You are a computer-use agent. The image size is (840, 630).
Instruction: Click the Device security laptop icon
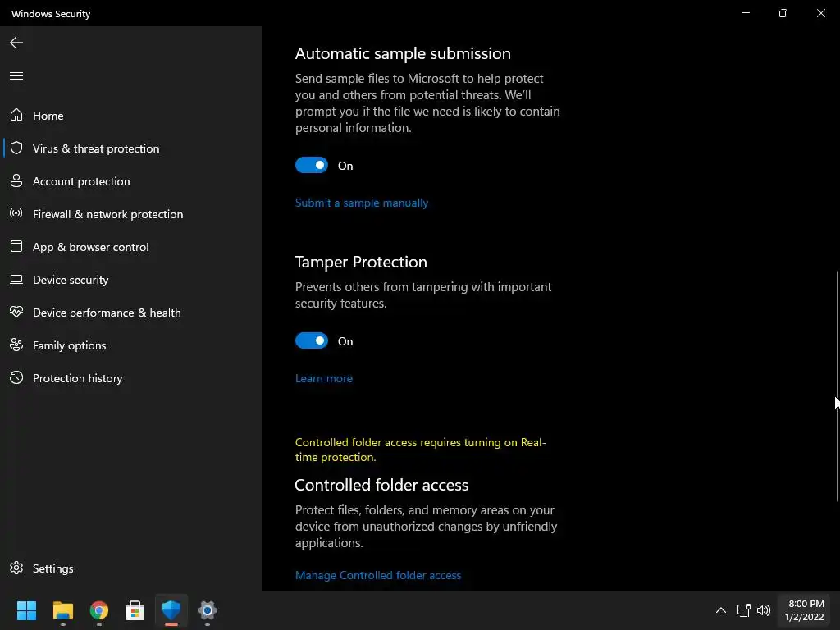16,279
